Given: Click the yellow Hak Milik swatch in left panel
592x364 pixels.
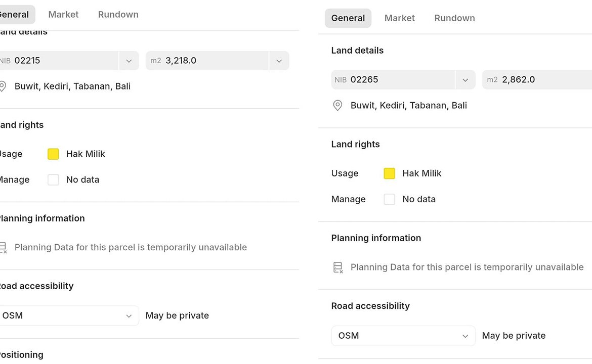Looking at the screenshot, I should 53,154.
